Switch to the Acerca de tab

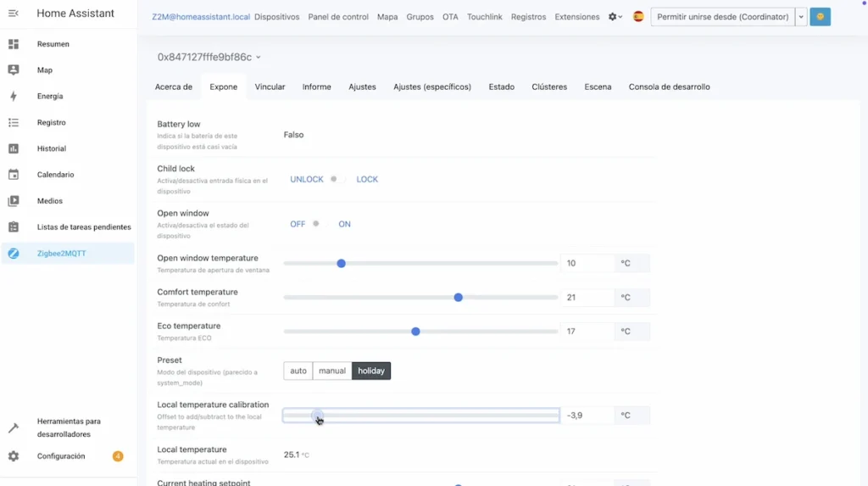[x=173, y=87]
